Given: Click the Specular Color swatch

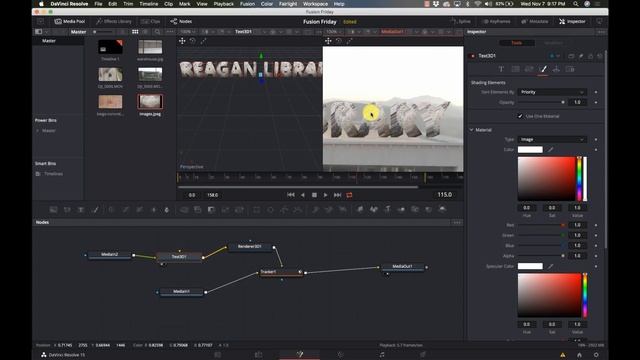Looking at the screenshot, I should coord(530,266).
